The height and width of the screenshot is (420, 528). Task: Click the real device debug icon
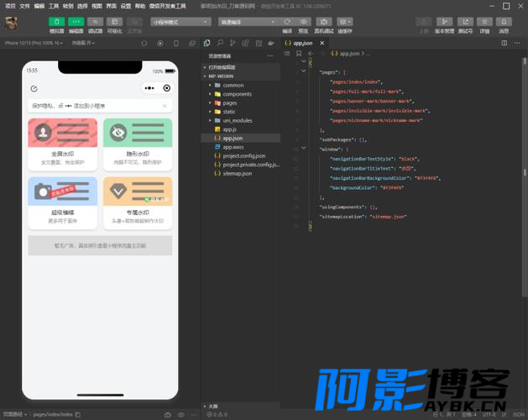[x=324, y=22]
